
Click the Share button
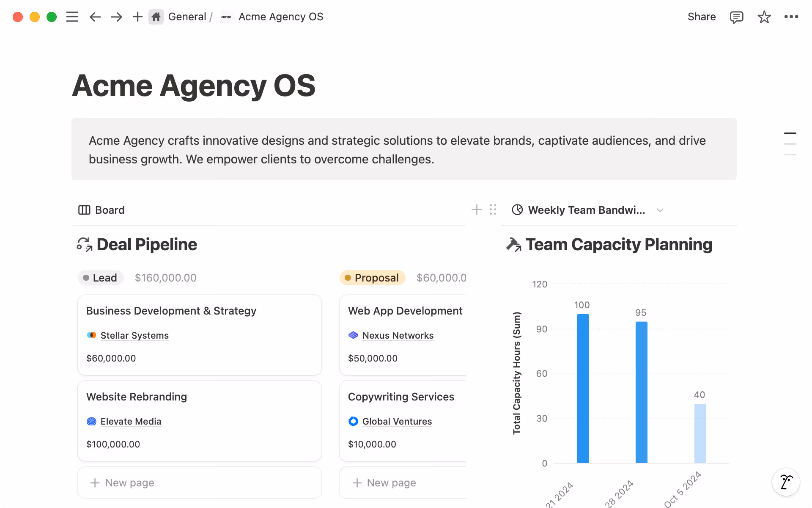pyautogui.click(x=702, y=17)
